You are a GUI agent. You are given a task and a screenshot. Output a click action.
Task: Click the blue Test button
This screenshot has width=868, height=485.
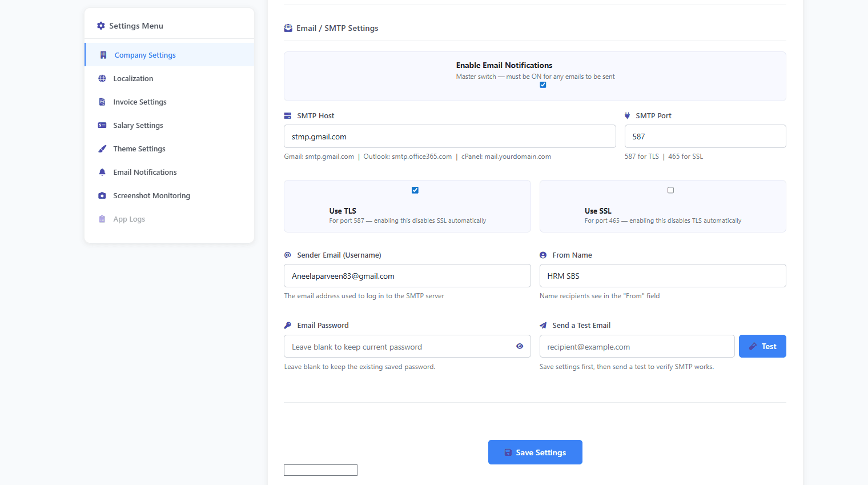(x=762, y=346)
